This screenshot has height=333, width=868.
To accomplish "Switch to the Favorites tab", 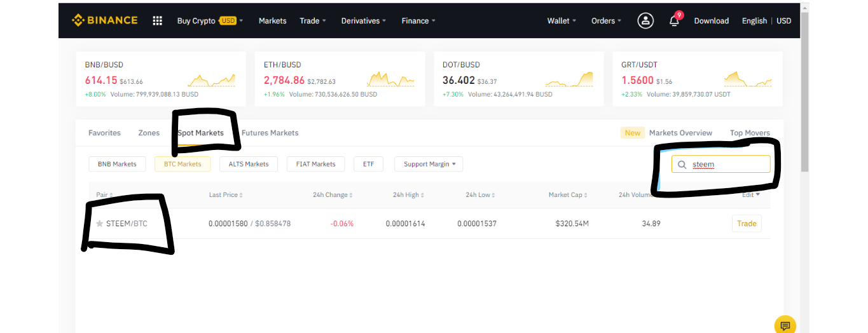I will [104, 133].
